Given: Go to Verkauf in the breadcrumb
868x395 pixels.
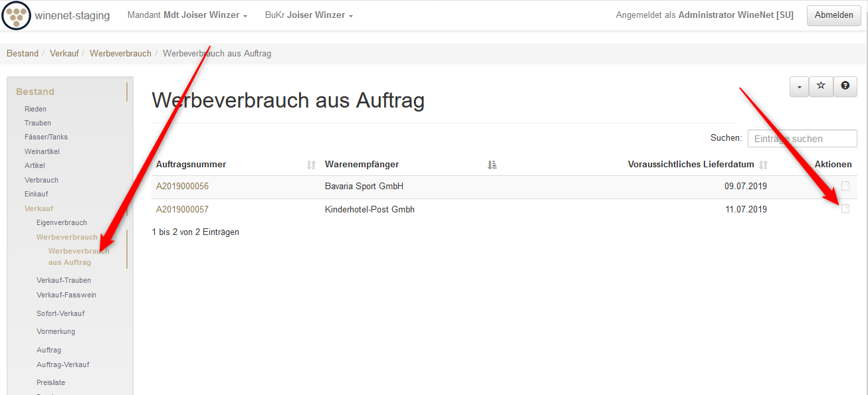Looking at the screenshot, I should pyautogui.click(x=64, y=53).
